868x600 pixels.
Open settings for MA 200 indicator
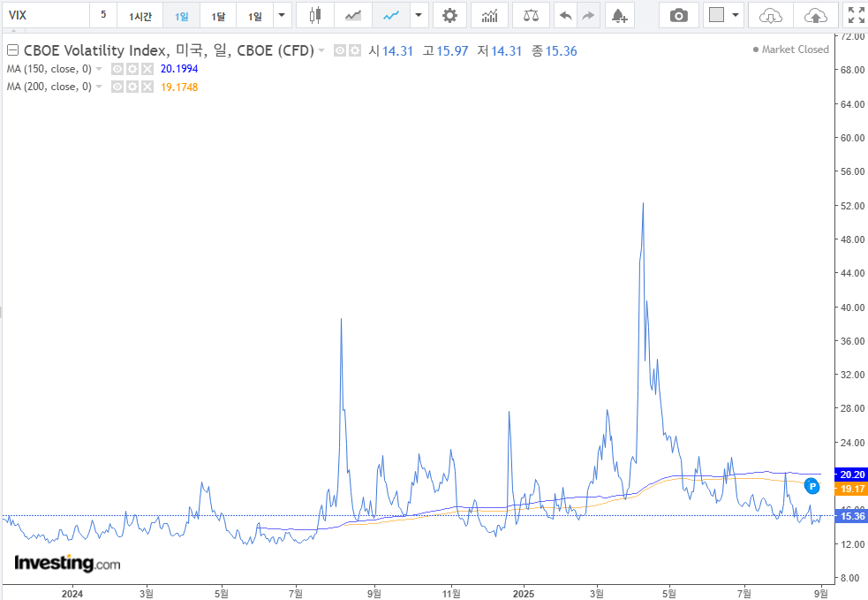tap(132, 87)
